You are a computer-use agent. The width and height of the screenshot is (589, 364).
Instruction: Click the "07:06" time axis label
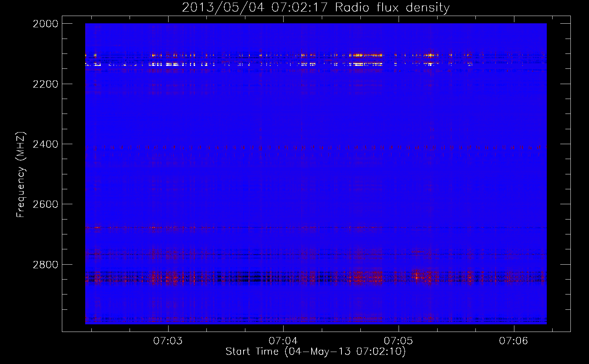[x=514, y=341]
